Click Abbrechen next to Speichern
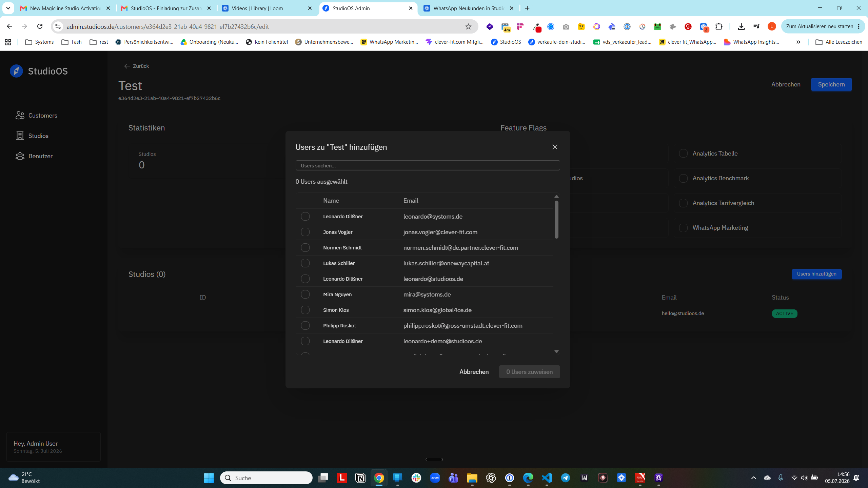868x488 pixels. click(x=786, y=84)
